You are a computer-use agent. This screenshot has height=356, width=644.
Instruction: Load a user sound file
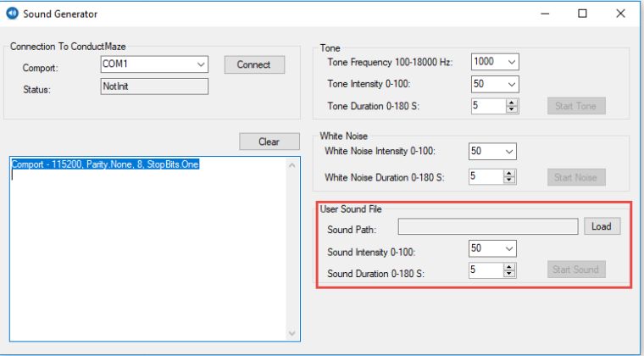(601, 226)
